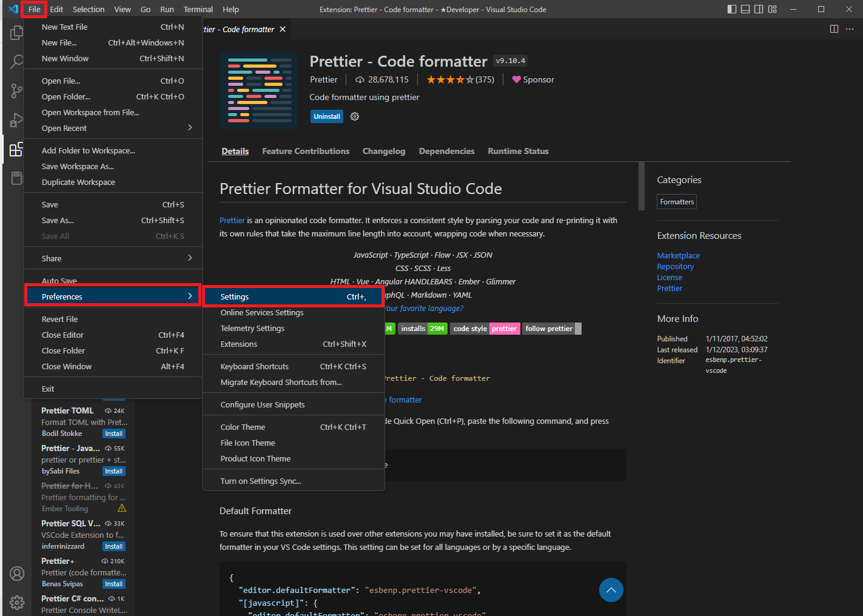863x616 pixels.
Task: Click the Prettier link in description paragraph
Action: [232, 220]
